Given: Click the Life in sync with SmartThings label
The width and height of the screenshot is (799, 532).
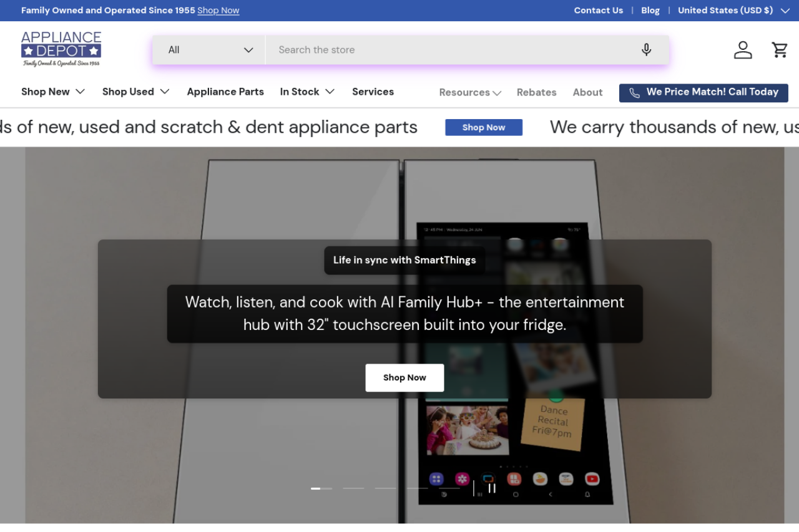Looking at the screenshot, I should [x=404, y=260].
